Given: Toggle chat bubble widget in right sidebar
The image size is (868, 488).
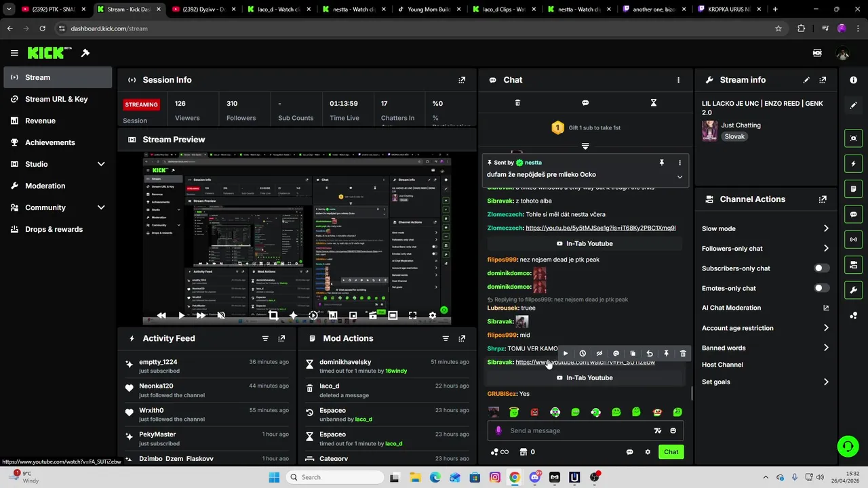Looking at the screenshot, I should click(853, 214).
